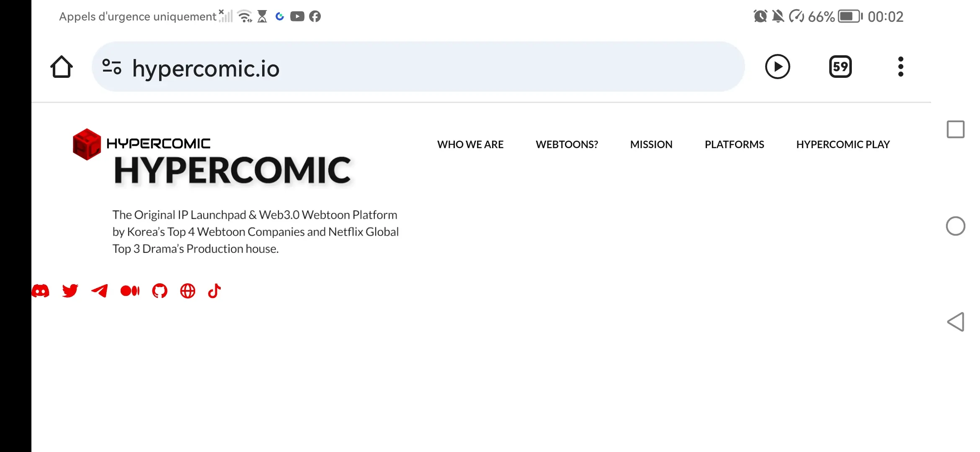Open HYPERCOMIC PLAY page

(843, 144)
